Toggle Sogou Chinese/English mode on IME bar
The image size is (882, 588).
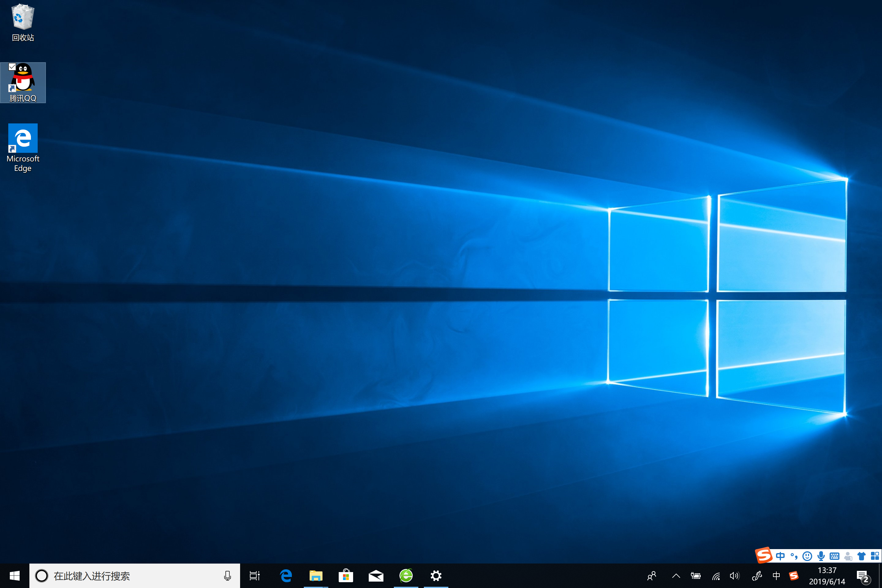point(780,556)
